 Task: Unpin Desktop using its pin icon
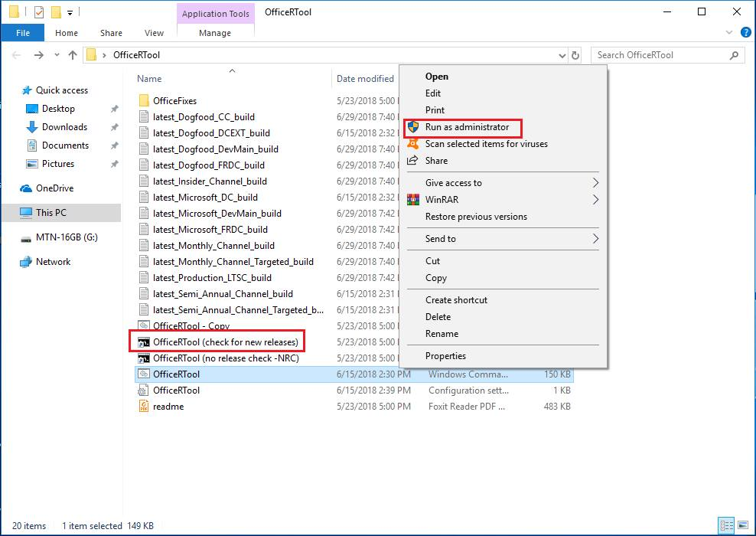[114, 109]
